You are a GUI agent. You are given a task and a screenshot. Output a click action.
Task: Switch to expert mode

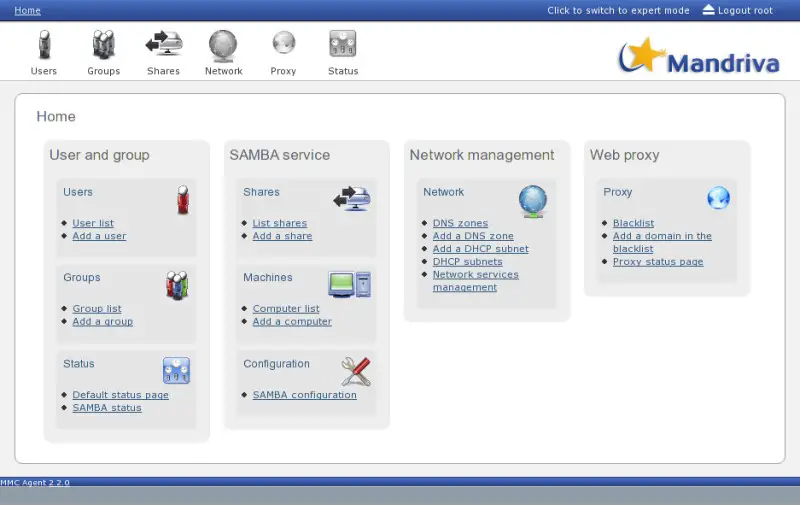(618, 10)
